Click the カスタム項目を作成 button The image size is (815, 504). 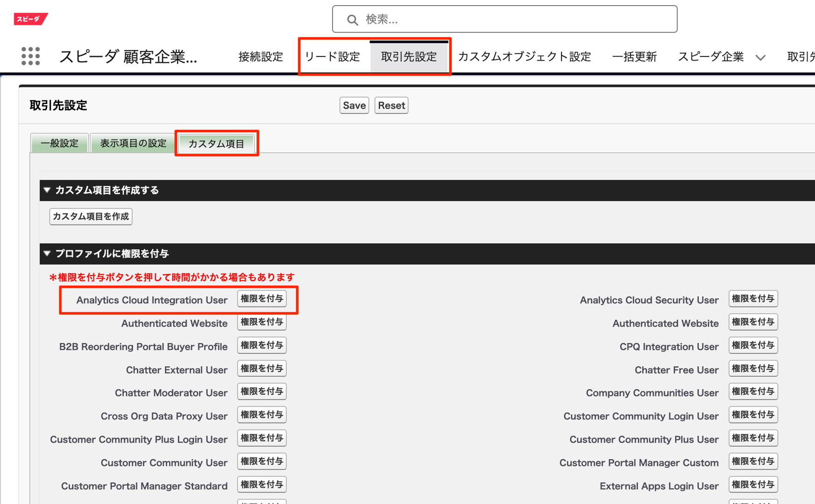coord(91,217)
